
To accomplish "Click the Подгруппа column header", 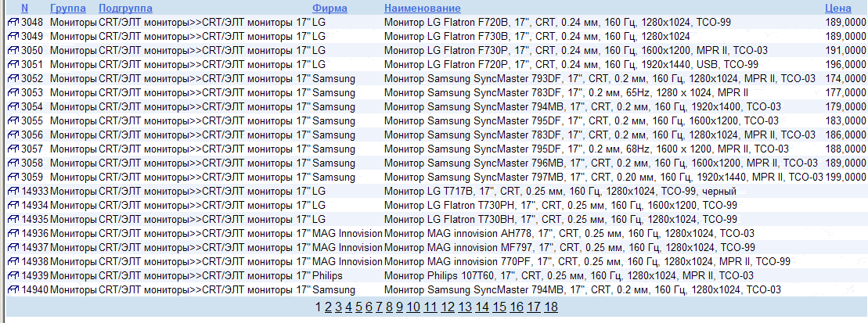I will click(125, 7).
